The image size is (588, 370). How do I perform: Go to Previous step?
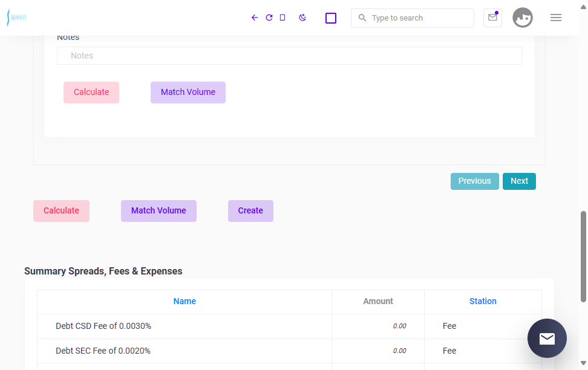pos(474,181)
